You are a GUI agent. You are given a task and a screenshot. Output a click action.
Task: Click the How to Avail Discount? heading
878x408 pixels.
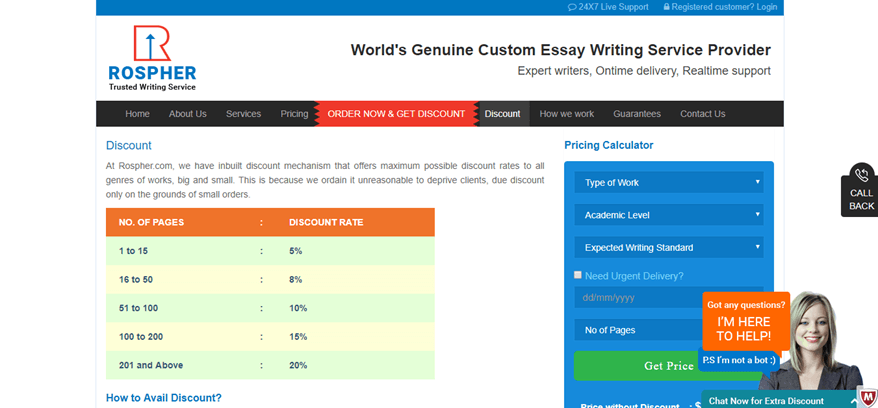point(164,398)
